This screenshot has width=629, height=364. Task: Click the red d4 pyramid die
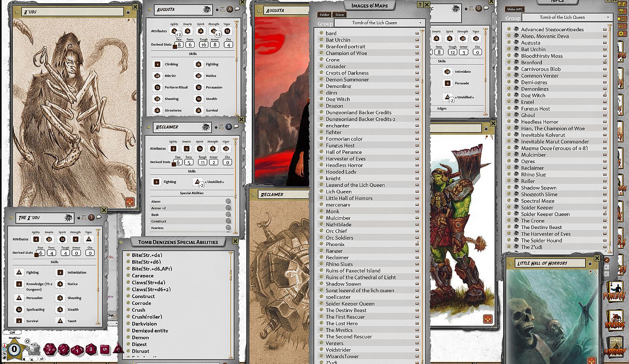tap(117, 349)
